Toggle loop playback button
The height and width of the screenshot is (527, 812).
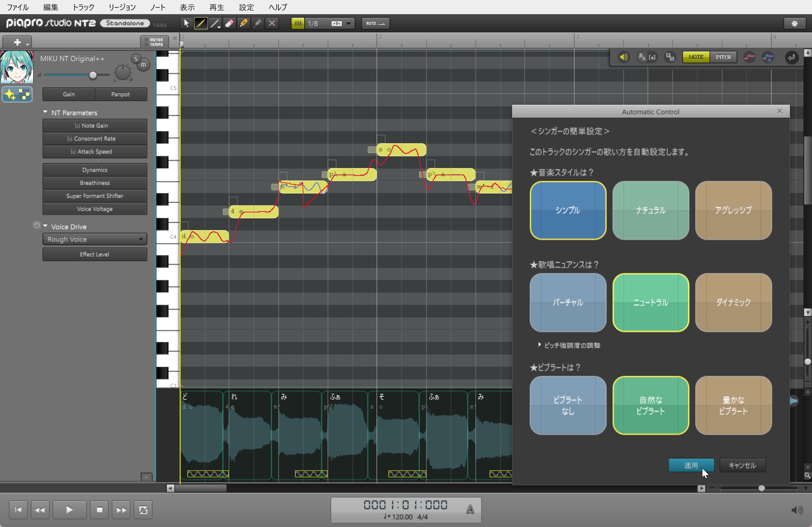pyautogui.click(x=143, y=510)
